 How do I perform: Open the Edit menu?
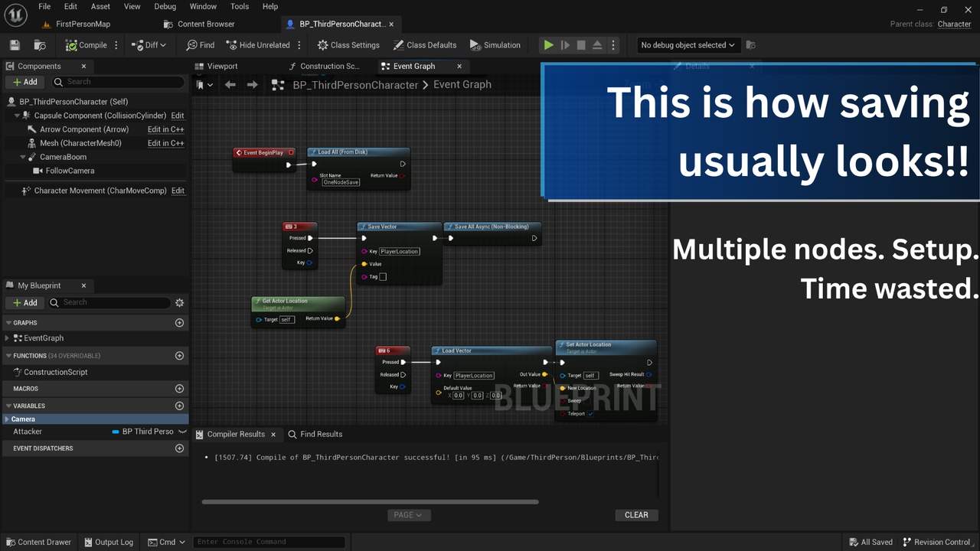click(70, 6)
